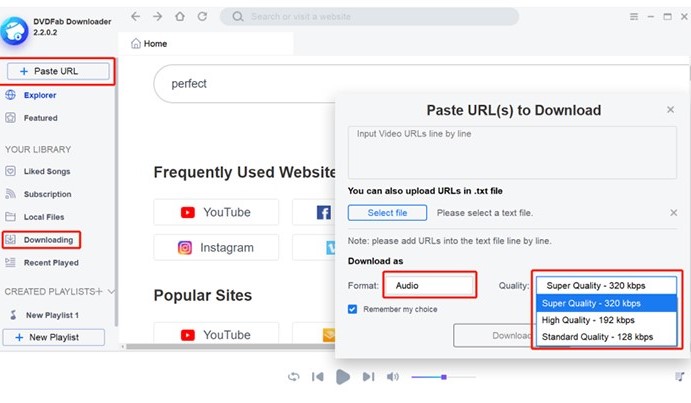Viewport: 691px width, 403px height.
Task: Click the Liked Songs heart icon
Action: [11, 171]
